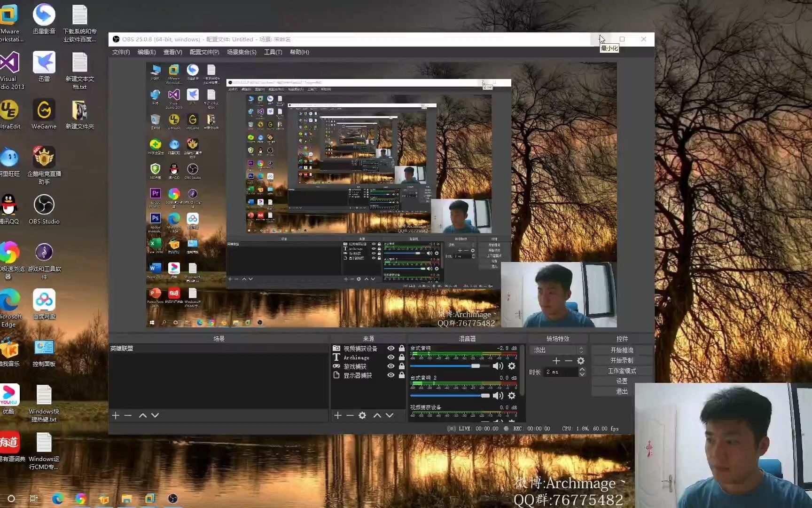812x508 pixels.
Task: Remove the selected source with the minus icon
Action: (350, 415)
